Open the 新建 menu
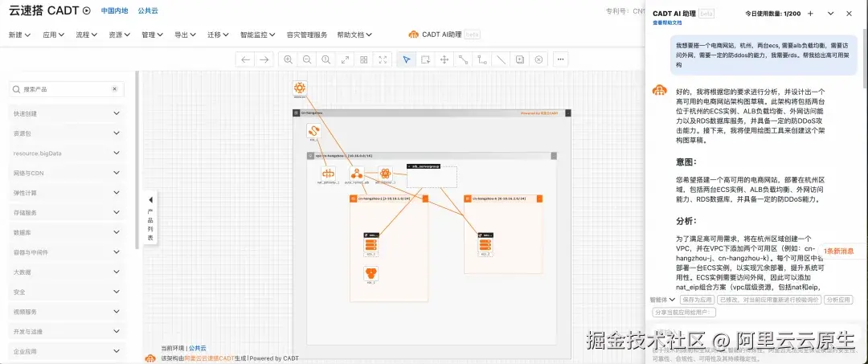The height and width of the screenshot is (364, 868). pos(19,35)
